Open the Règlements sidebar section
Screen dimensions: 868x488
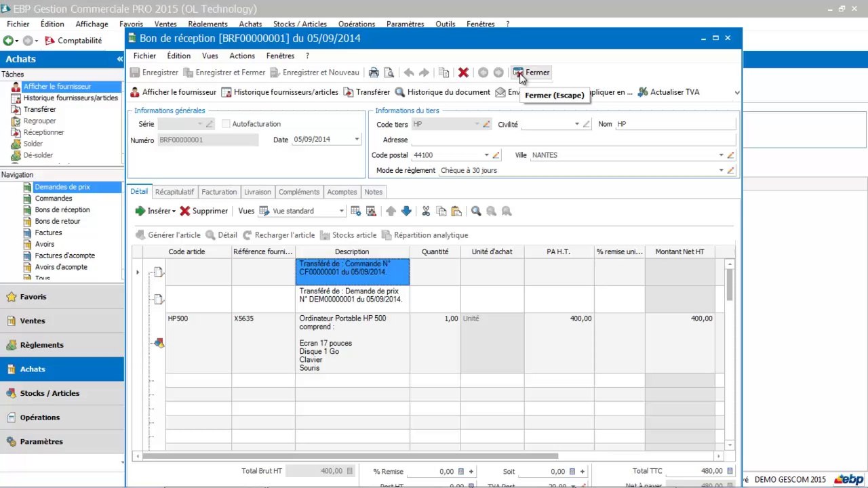[62, 345]
